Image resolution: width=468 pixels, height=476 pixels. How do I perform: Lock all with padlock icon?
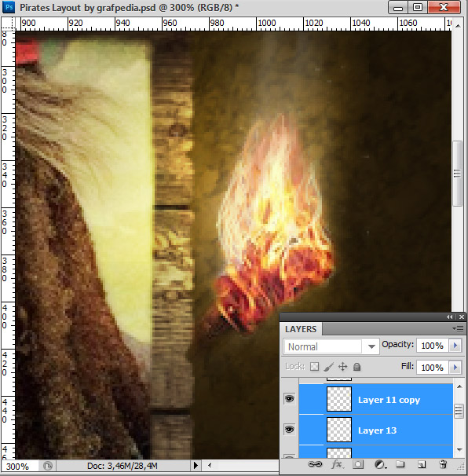(357, 367)
